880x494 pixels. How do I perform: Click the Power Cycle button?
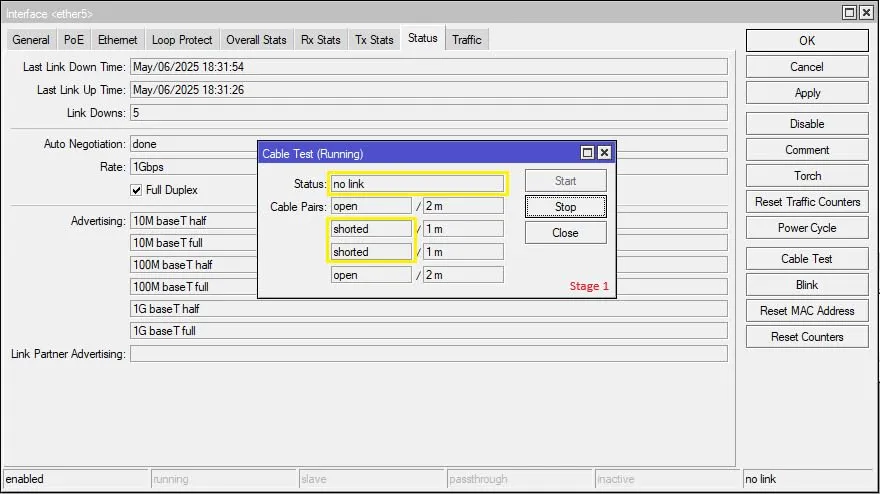coord(807,228)
